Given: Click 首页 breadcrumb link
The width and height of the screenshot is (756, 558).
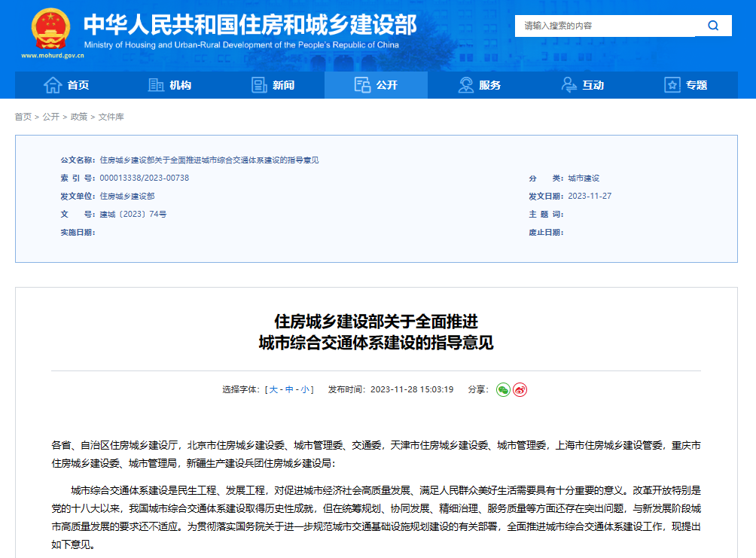Looking at the screenshot, I should tap(23, 117).
